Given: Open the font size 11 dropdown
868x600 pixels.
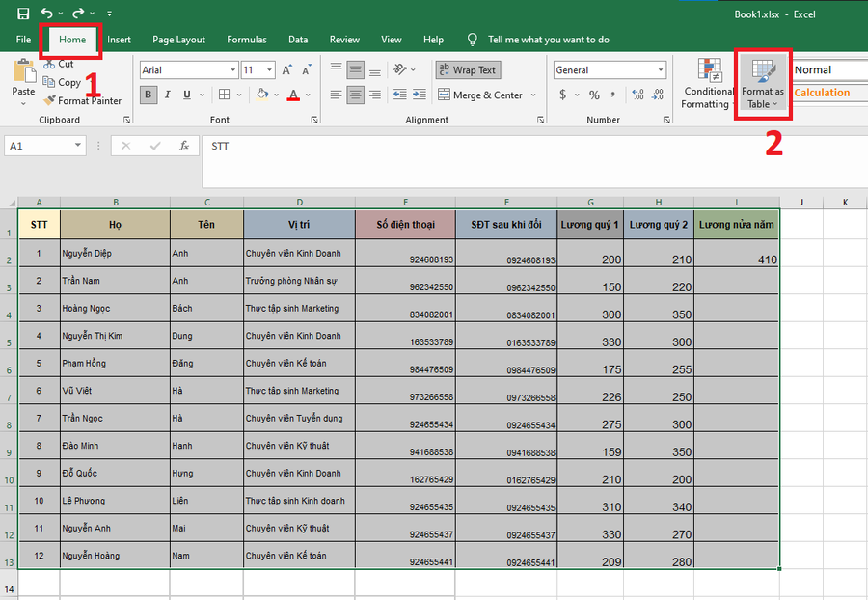Looking at the screenshot, I should [x=270, y=70].
